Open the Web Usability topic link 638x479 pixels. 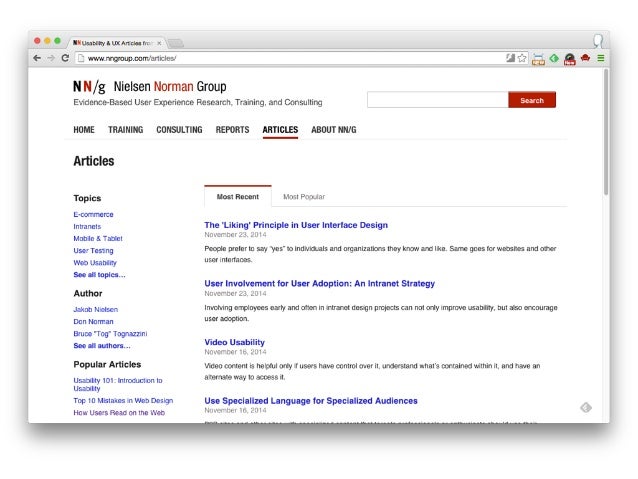pyautogui.click(x=95, y=262)
